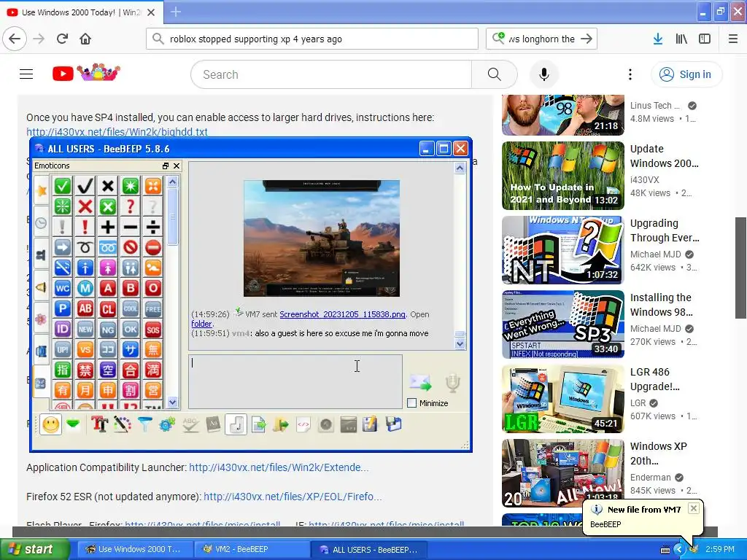The height and width of the screenshot is (560, 747).
Task: Open the Upgrading Through Every Windows video thumbnail
Action: click(x=562, y=250)
